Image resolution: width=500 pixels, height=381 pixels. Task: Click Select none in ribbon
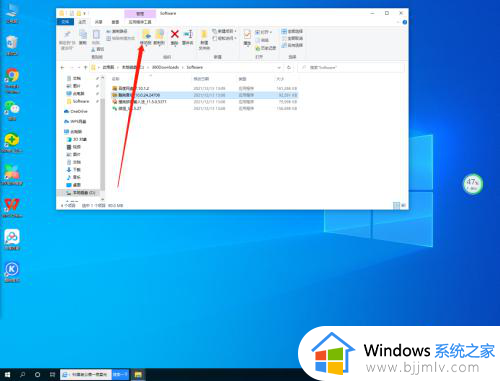292,38
